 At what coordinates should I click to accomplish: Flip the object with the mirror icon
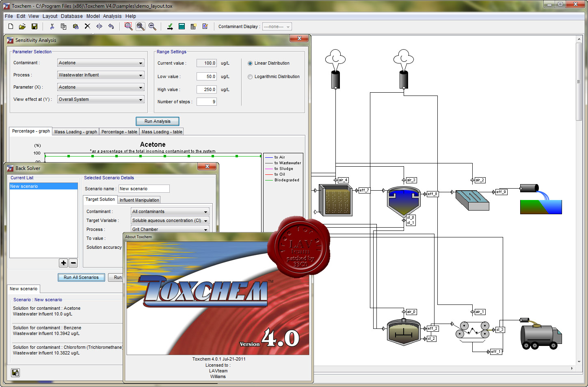click(x=99, y=26)
